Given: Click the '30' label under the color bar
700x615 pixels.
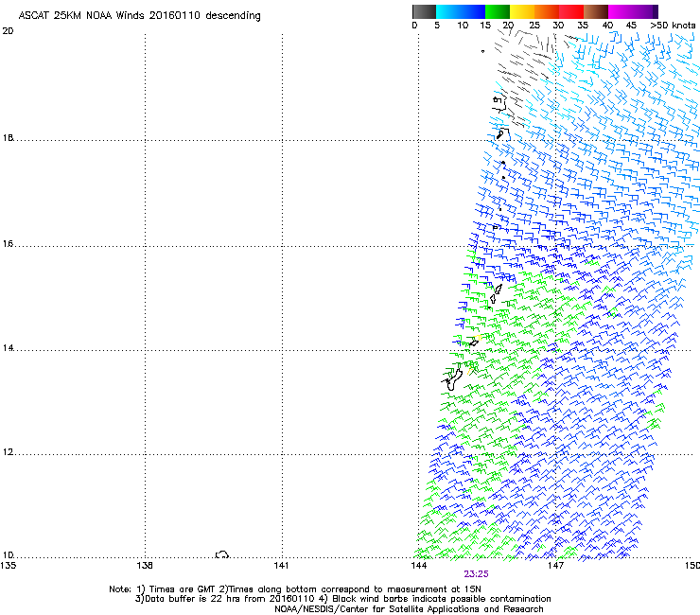Looking at the screenshot, I should tap(558, 25).
